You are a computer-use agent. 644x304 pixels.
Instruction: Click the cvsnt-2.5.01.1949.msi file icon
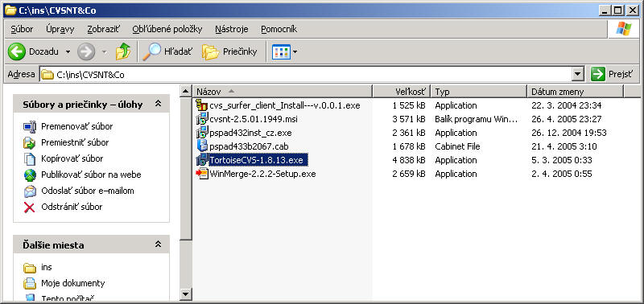click(202, 119)
